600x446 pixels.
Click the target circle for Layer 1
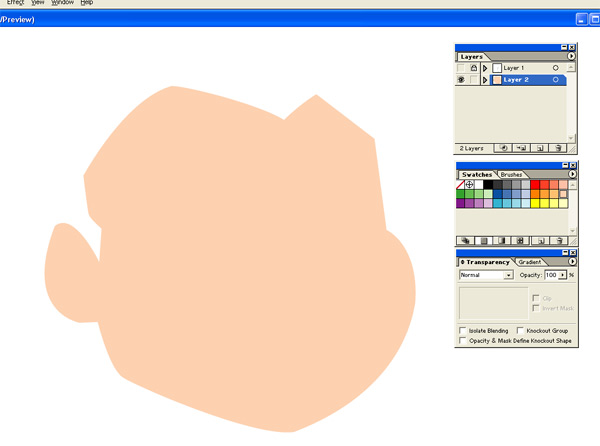click(x=555, y=68)
